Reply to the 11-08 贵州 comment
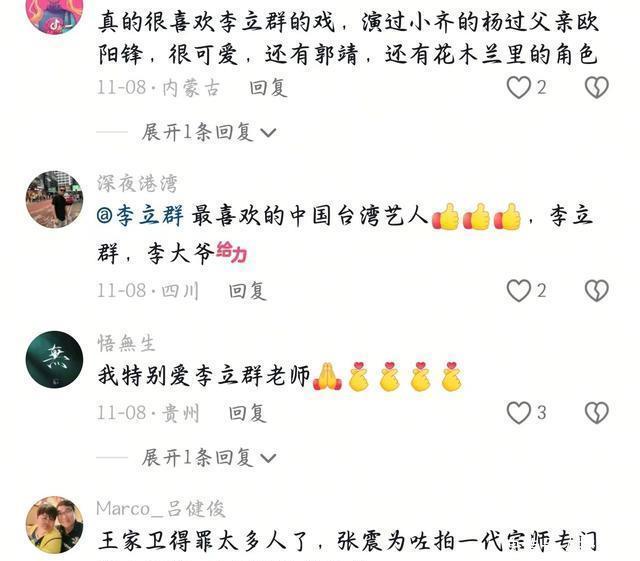Image resolution: width=640 pixels, height=561 pixels. click(x=247, y=413)
